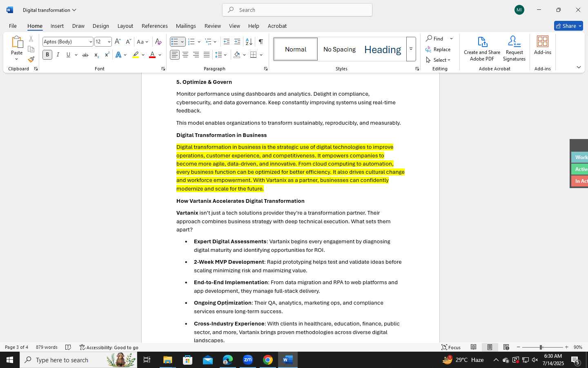Zoom in with the plus icon
Screen dimensions: 588x368
(566, 347)
